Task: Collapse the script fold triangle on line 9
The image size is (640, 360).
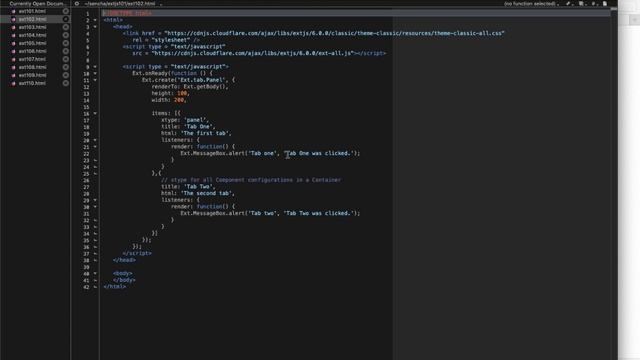Action: click(x=95, y=67)
